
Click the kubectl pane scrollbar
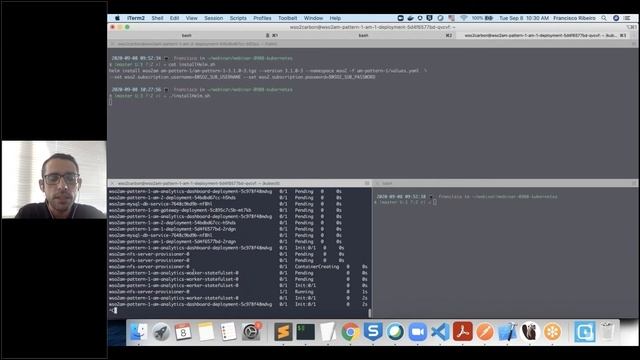(370, 313)
